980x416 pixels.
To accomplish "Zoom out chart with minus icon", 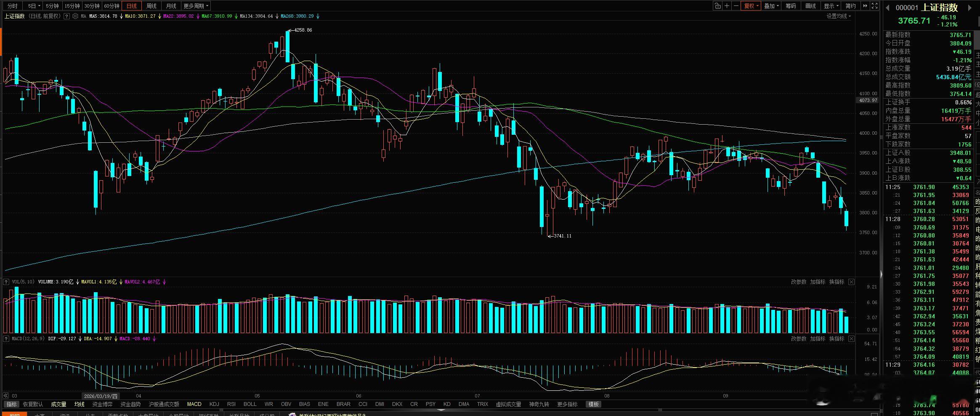I will click(736, 6).
